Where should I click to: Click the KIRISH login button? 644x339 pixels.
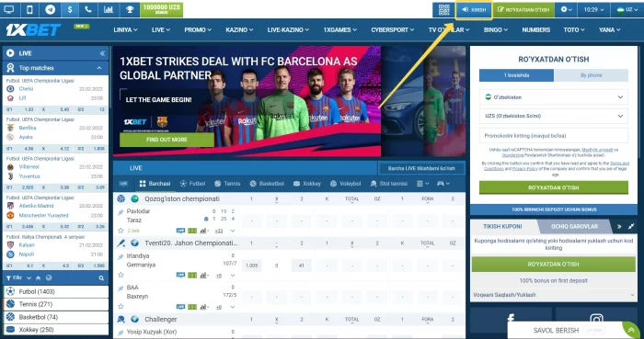[x=474, y=9]
